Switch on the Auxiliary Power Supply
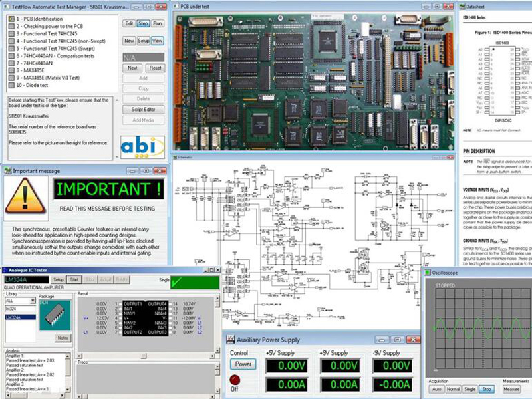Viewport: 532px width, 399px height. [x=243, y=364]
